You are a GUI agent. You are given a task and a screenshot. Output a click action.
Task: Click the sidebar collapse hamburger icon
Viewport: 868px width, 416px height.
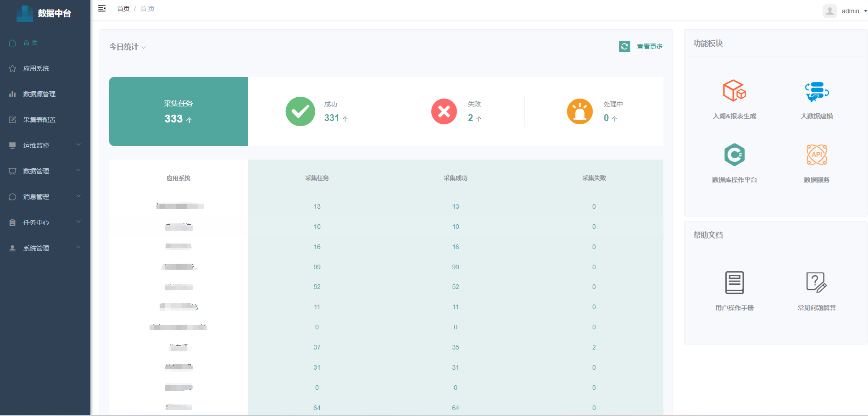102,8
